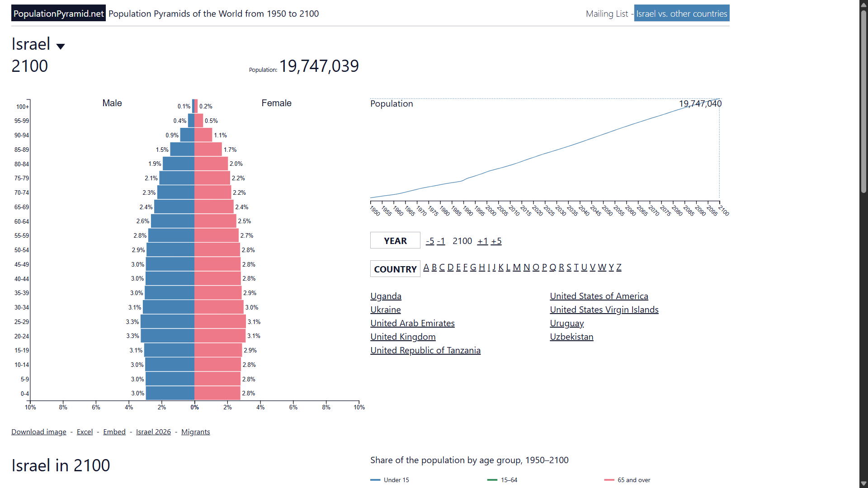Viewport: 868px width, 488px height.
Task: Open the Mailing List link
Action: pos(607,14)
